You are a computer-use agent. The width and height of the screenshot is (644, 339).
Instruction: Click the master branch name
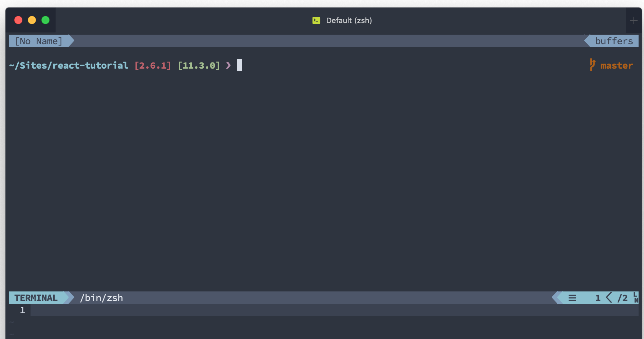(x=617, y=65)
